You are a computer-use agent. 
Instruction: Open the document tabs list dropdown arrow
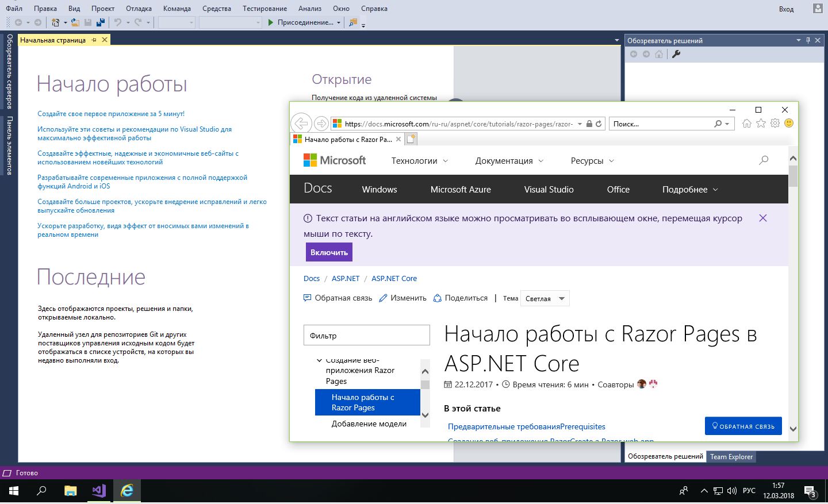click(x=617, y=40)
